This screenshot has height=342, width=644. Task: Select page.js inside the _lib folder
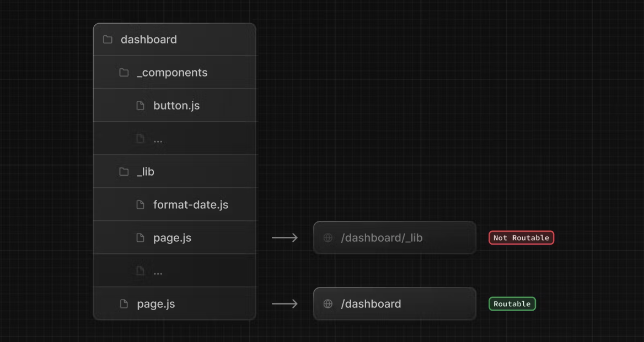175,237
